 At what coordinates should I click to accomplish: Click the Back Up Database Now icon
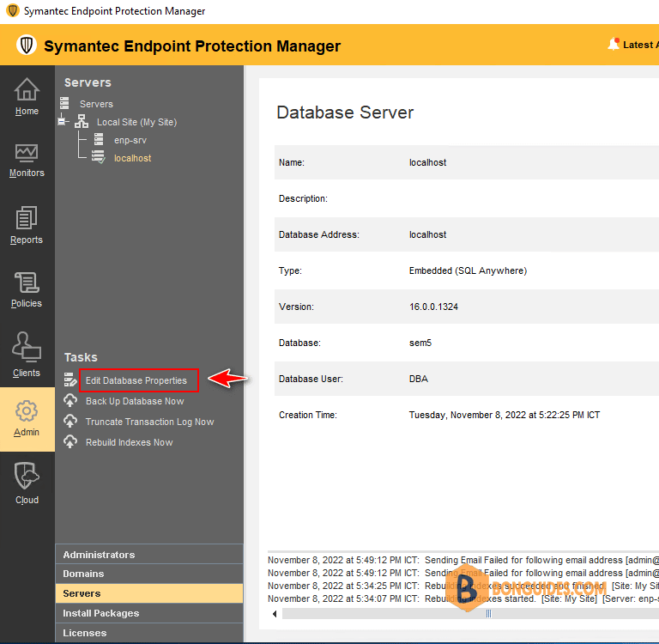[x=70, y=400]
